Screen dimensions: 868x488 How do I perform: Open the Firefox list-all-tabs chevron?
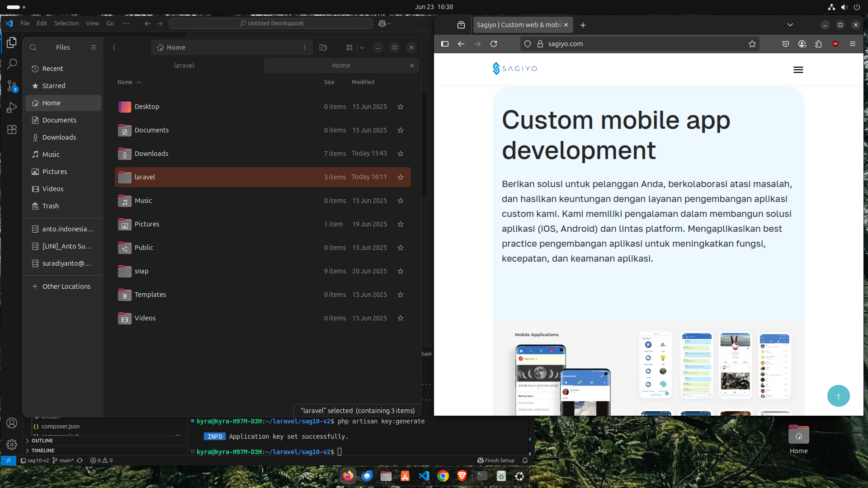[x=790, y=25]
